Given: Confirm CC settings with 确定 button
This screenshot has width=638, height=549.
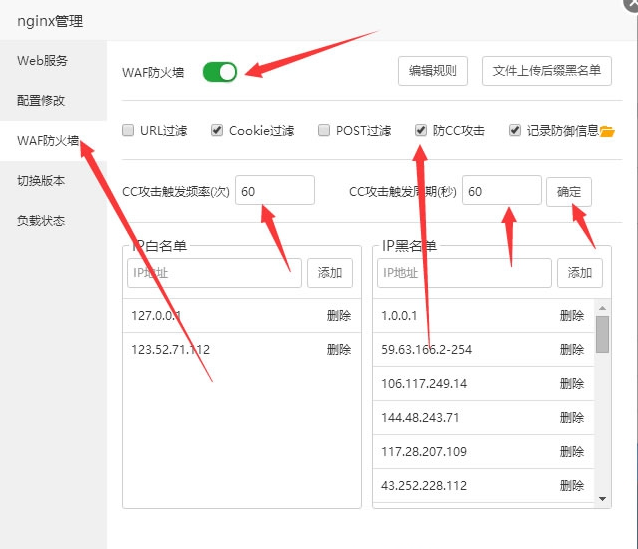Looking at the screenshot, I should coord(568,191).
